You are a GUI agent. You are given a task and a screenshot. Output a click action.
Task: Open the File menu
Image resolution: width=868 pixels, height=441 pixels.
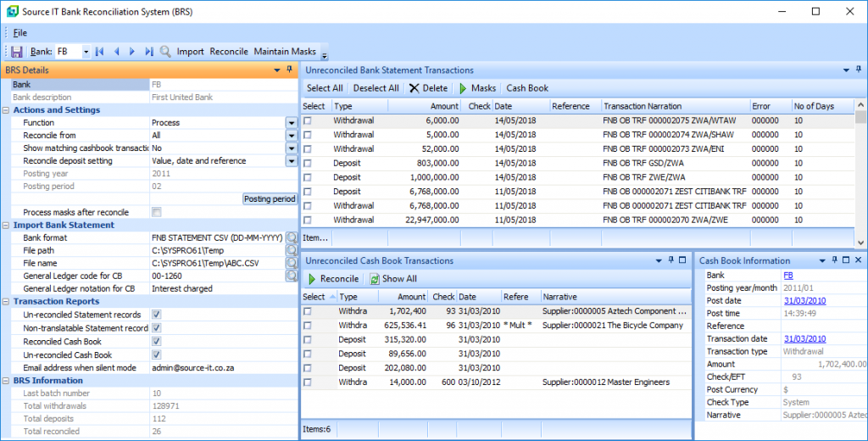[20, 33]
